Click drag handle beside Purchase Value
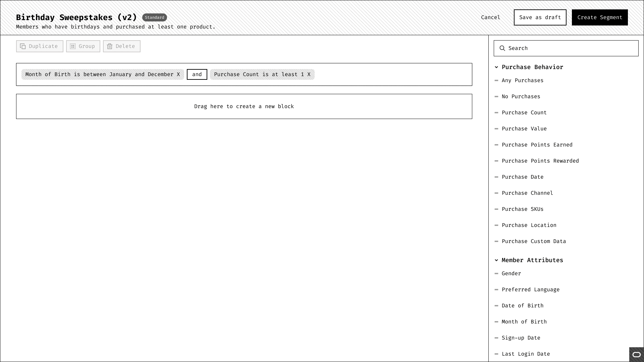The height and width of the screenshot is (362, 644). point(496,129)
